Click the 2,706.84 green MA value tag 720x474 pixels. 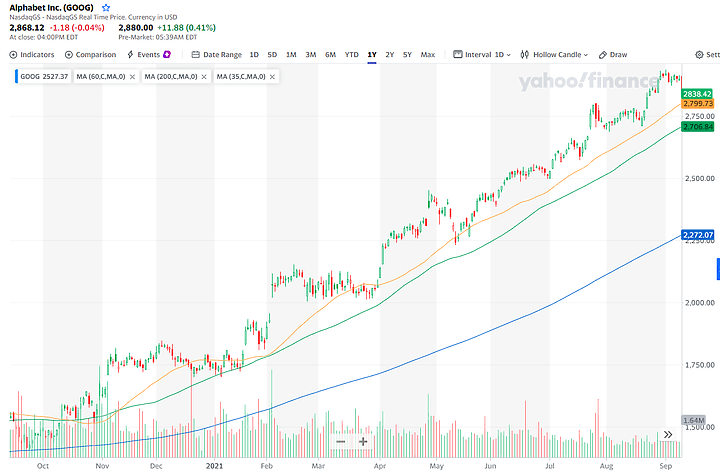point(698,127)
